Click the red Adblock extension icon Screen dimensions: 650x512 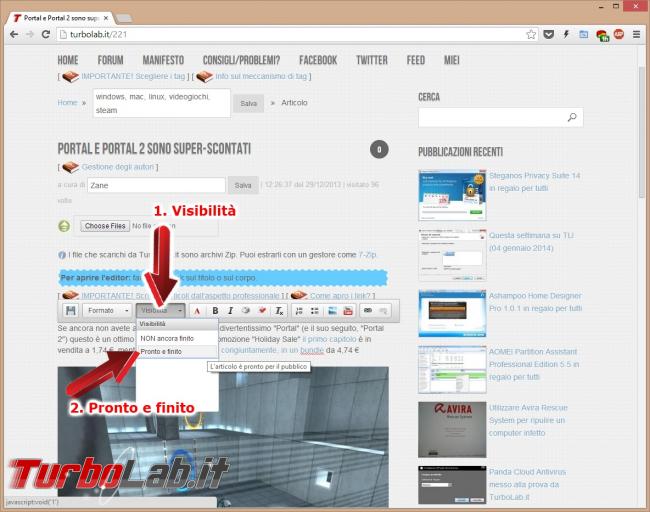click(619, 34)
